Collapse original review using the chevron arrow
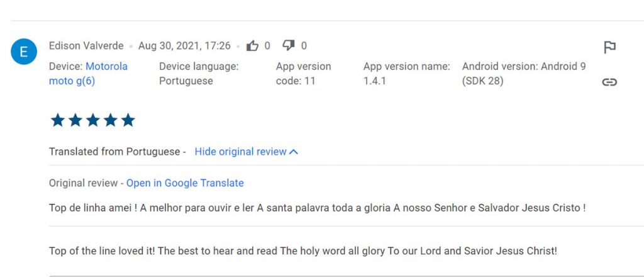 coord(294,152)
